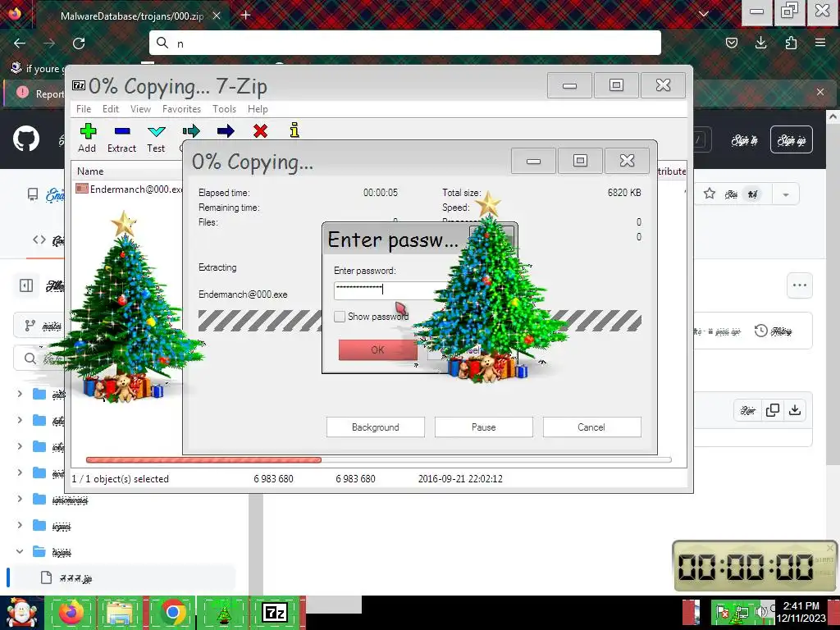Expand the fifth folder in GitHub tree
Image resolution: width=840 pixels, height=630 pixels.
click(x=20, y=499)
